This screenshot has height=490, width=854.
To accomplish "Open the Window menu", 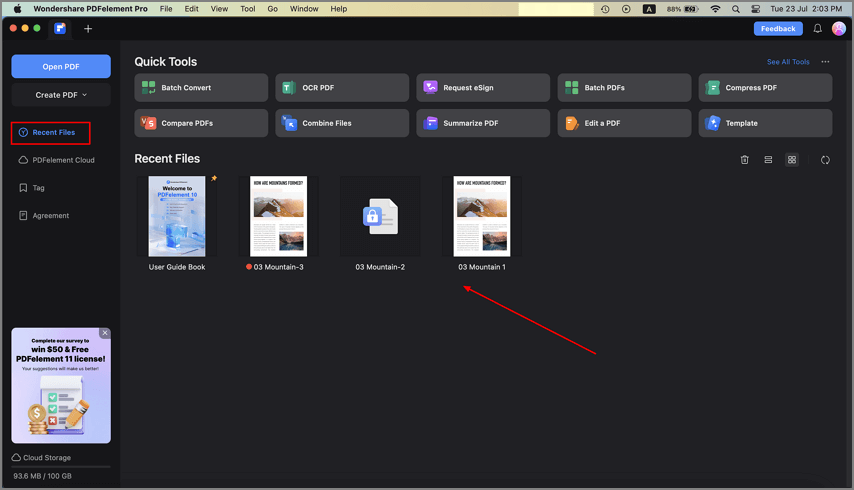I will (304, 9).
